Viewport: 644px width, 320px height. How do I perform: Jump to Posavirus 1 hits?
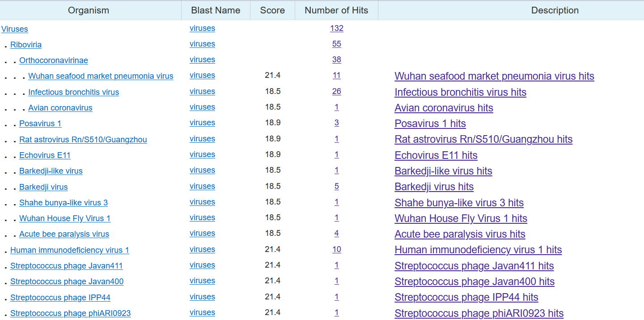(430, 124)
